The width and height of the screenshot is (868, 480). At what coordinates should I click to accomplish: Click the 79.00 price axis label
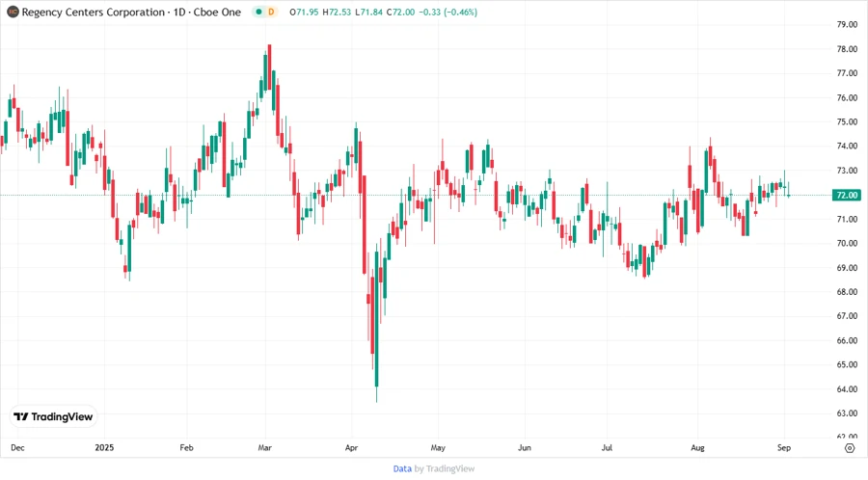[x=847, y=25]
